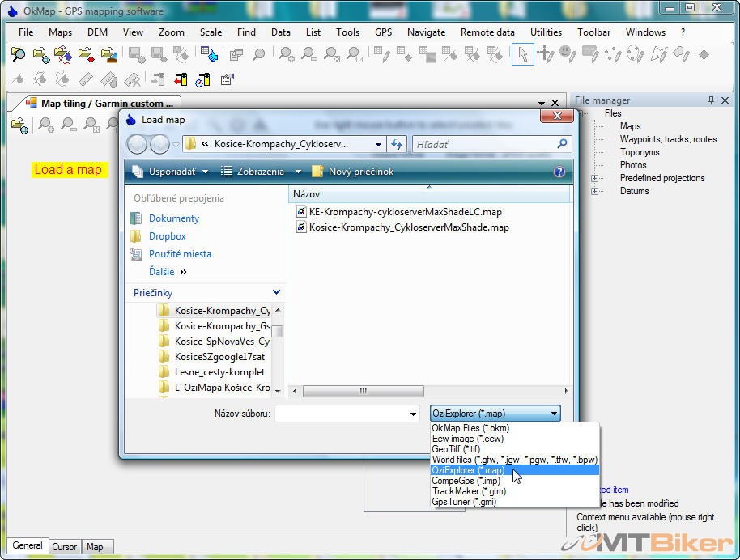The width and height of the screenshot is (740, 560).
Task: Click the Názov súboru filename input field
Action: [x=342, y=414]
